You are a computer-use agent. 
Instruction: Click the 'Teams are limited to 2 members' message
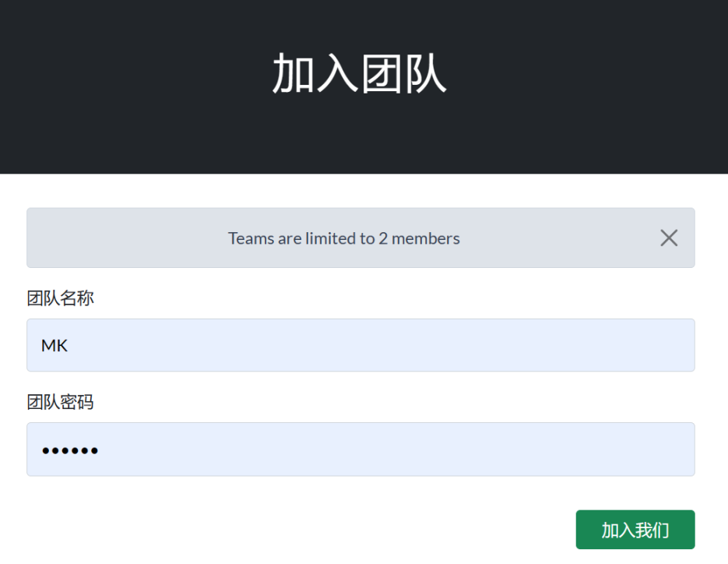pos(343,238)
